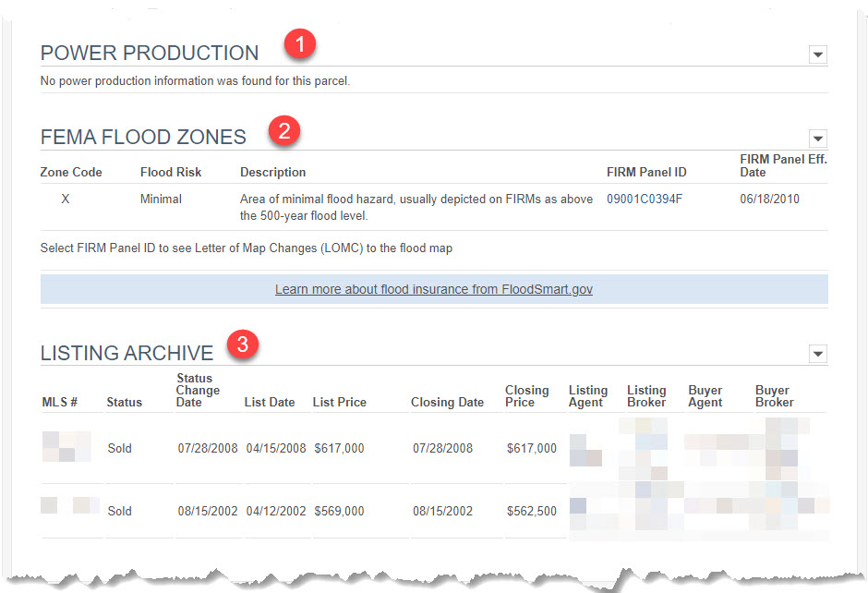This screenshot has width=868, height=593.
Task: Select the $562,500 closing price
Action: (532, 511)
